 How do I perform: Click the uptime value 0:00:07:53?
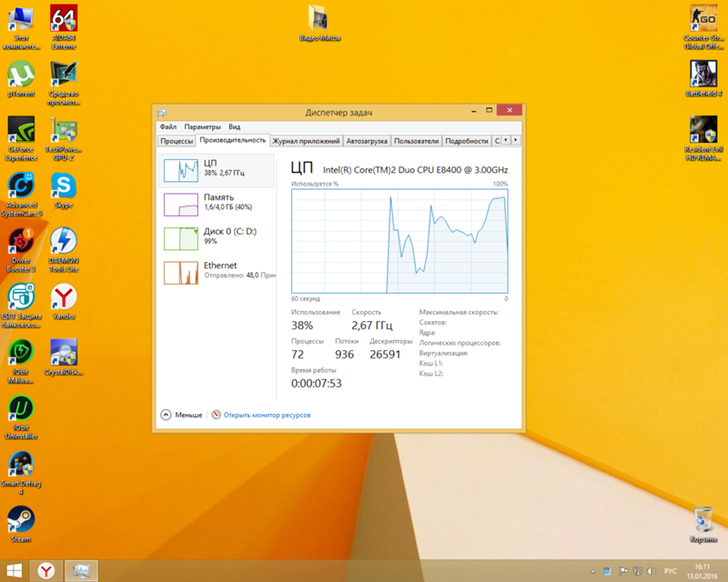pos(316,384)
